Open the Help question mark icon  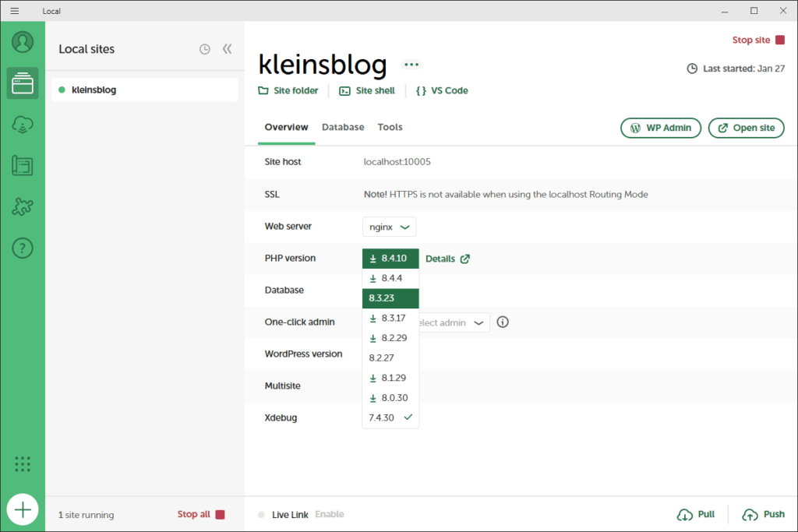[23, 248]
